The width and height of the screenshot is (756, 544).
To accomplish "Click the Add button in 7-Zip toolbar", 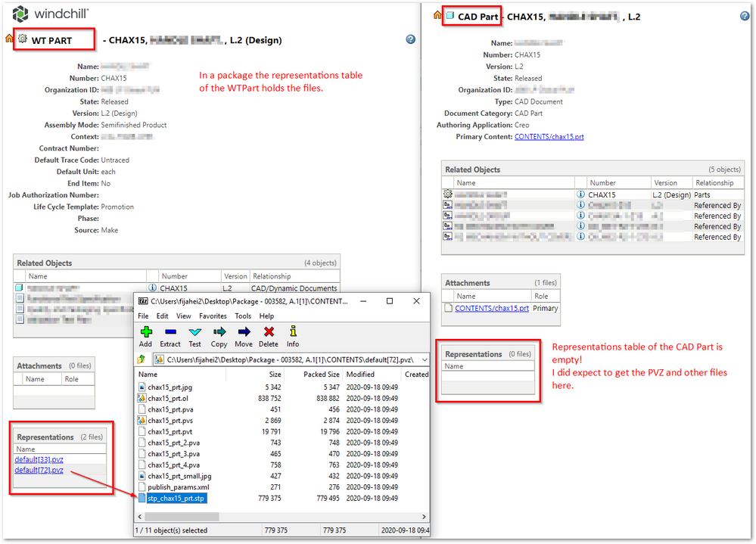I will tap(145, 337).
